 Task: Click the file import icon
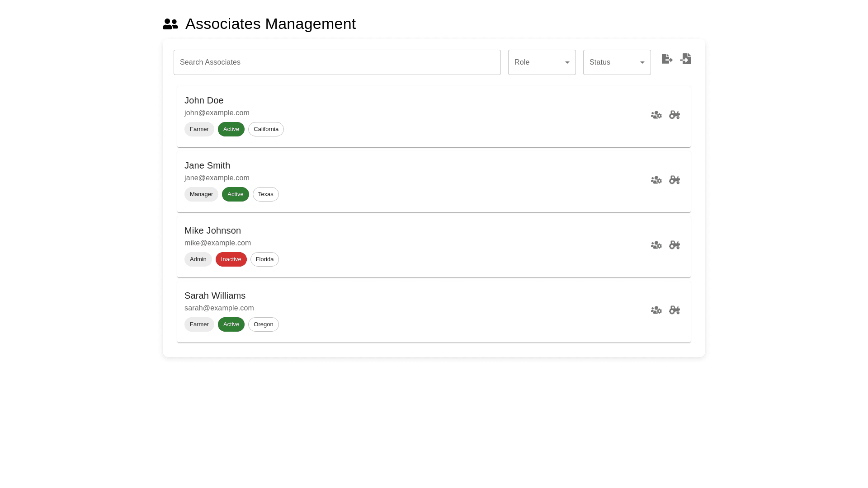click(x=685, y=59)
